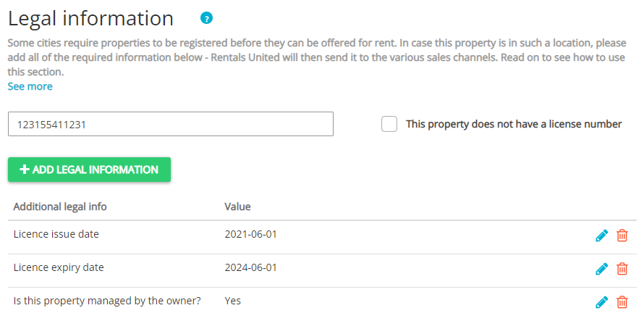This screenshot has height=321, width=644.
Task: Click the 2024-06-01 value cell
Action: pyautogui.click(x=251, y=267)
